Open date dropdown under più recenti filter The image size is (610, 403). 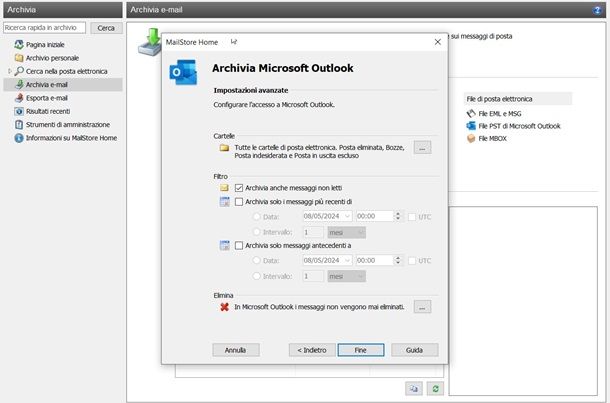pos(347,216)
